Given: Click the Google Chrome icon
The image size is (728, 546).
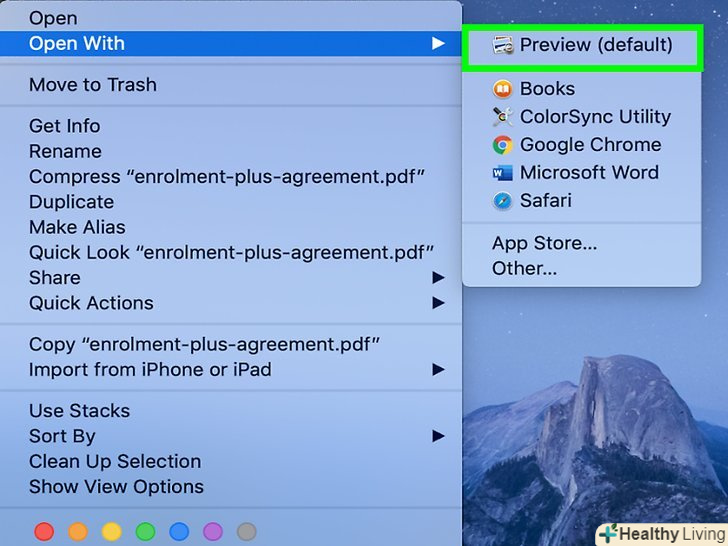Looking at the screenshot, I should 502,145.
